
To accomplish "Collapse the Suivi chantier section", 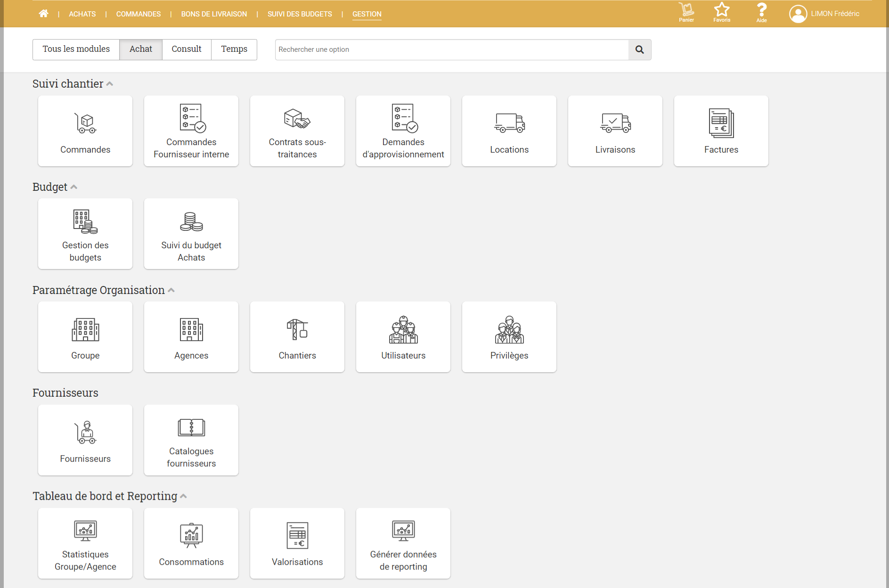I will click(x=109, y=84).
